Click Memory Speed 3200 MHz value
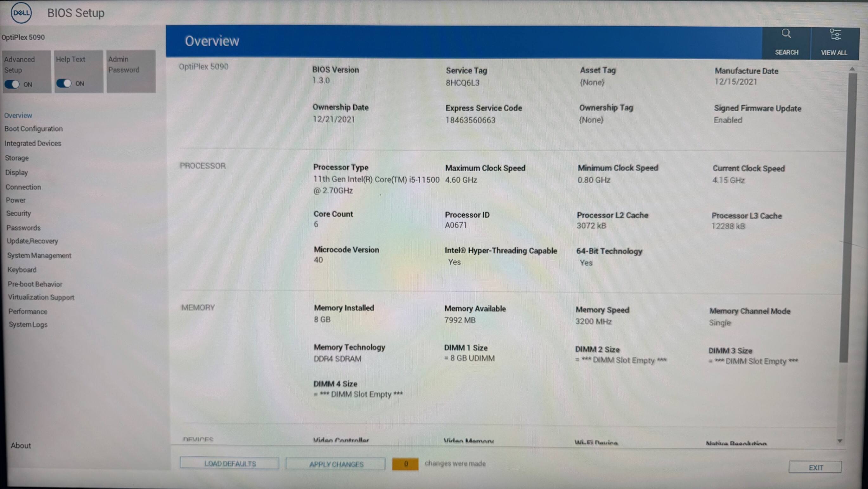868x489 pixels. 593,321
